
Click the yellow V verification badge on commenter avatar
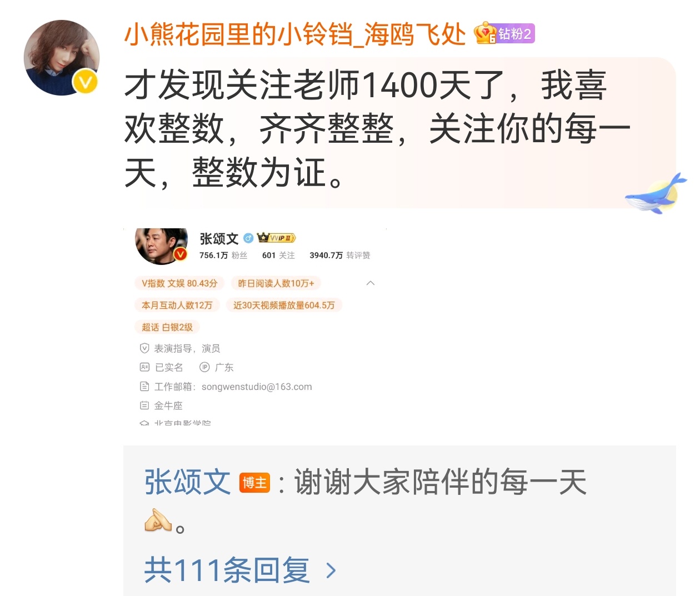click(85, 82)
